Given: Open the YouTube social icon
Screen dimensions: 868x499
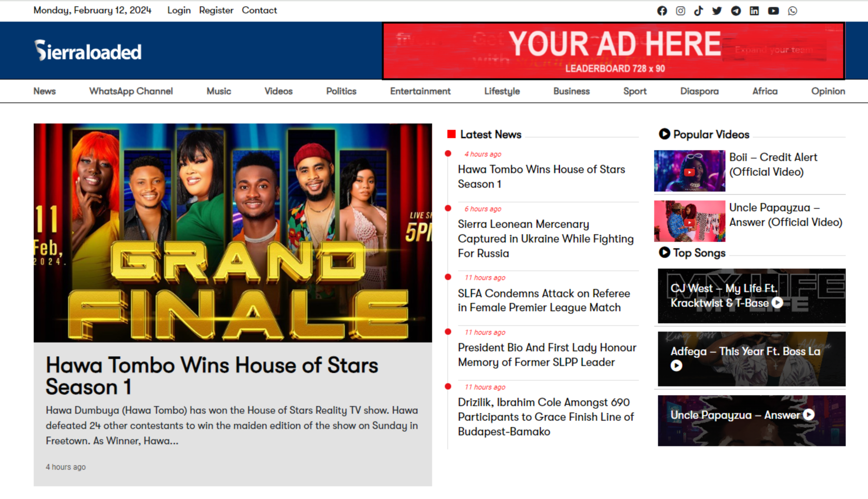Looking at the screenshot, I should click(x=773, y=11).
